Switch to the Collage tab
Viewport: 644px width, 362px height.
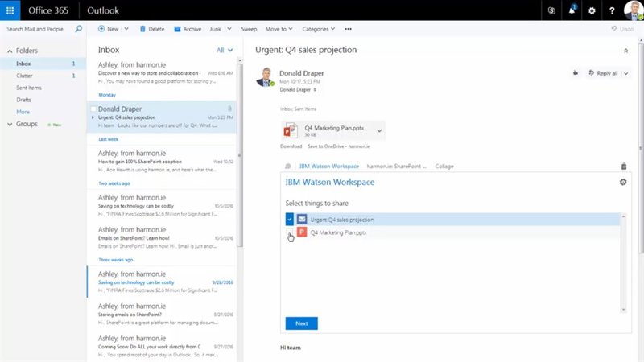click(x=444, y=167)
